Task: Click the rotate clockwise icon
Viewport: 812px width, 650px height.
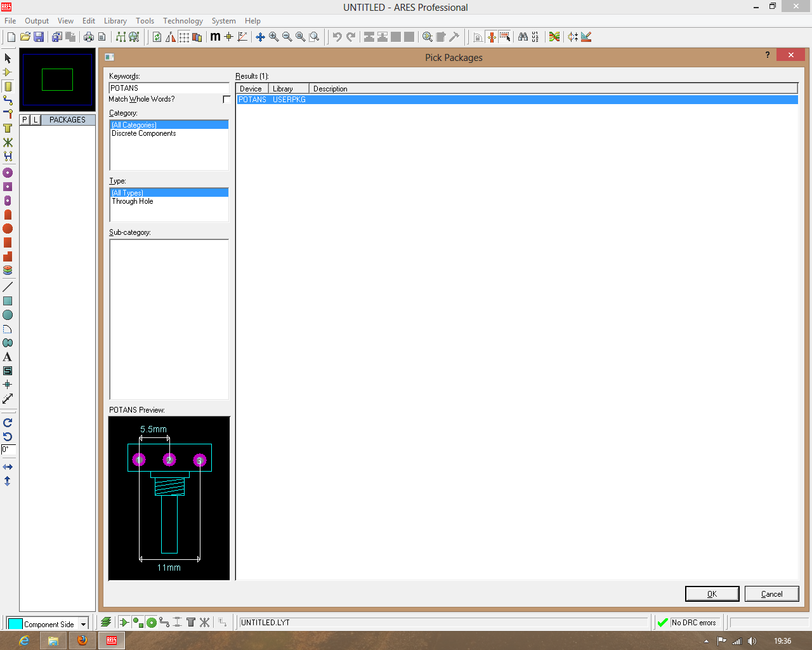Action: coord(8,423)
